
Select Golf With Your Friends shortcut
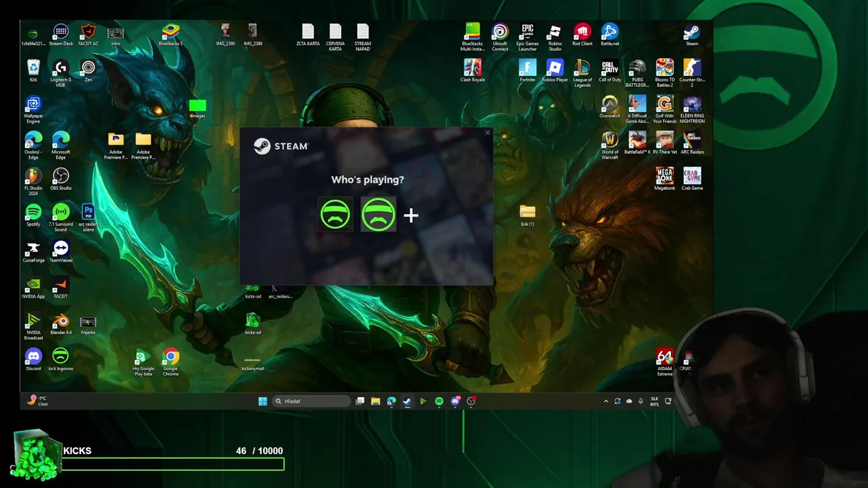click(x=665, y=110)
